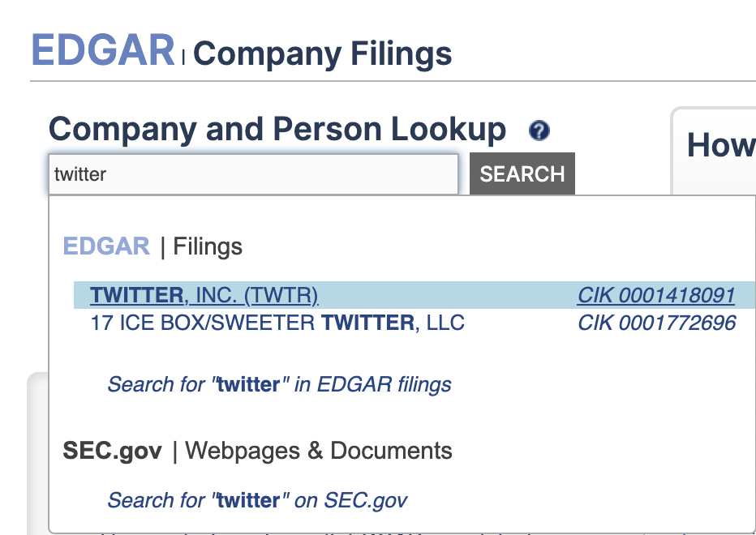The width and height of the screenshot is (756, 535).
Task: Click the light-blue EDGAR label in the dropdown
Action: (x=106, y=246)
